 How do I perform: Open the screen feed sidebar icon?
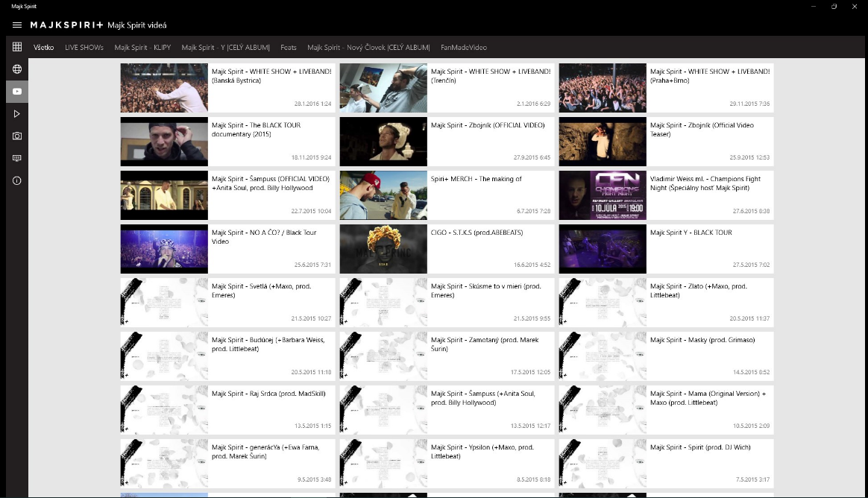(x=17, y=158)
